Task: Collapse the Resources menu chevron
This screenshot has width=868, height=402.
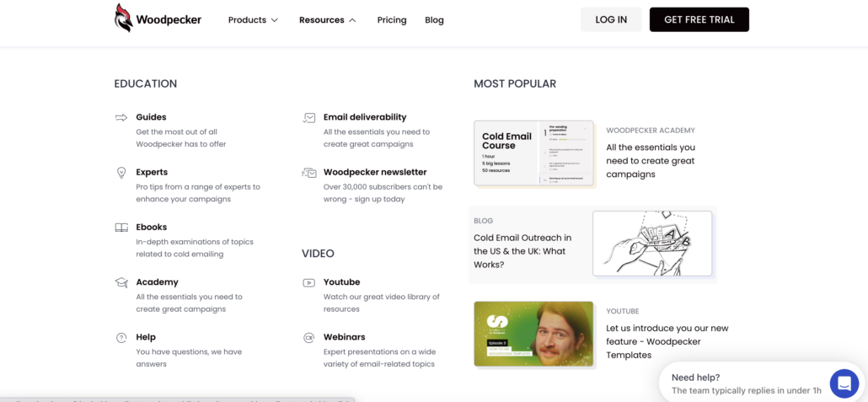Action: click(352, 20)
